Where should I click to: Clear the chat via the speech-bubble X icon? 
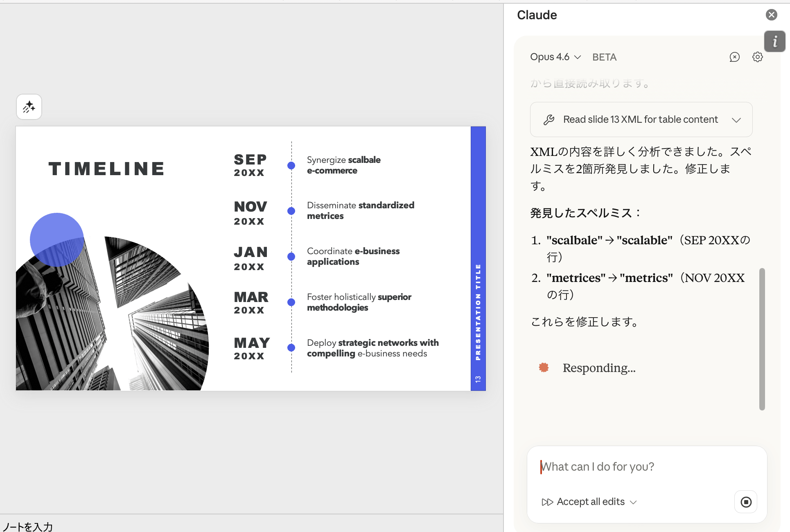(735, 57)
